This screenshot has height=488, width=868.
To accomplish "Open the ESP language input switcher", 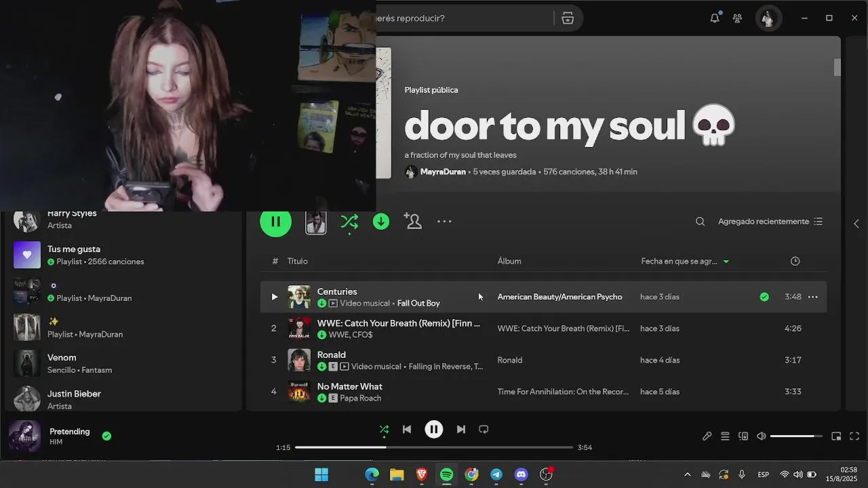I will tap(763, 474).
